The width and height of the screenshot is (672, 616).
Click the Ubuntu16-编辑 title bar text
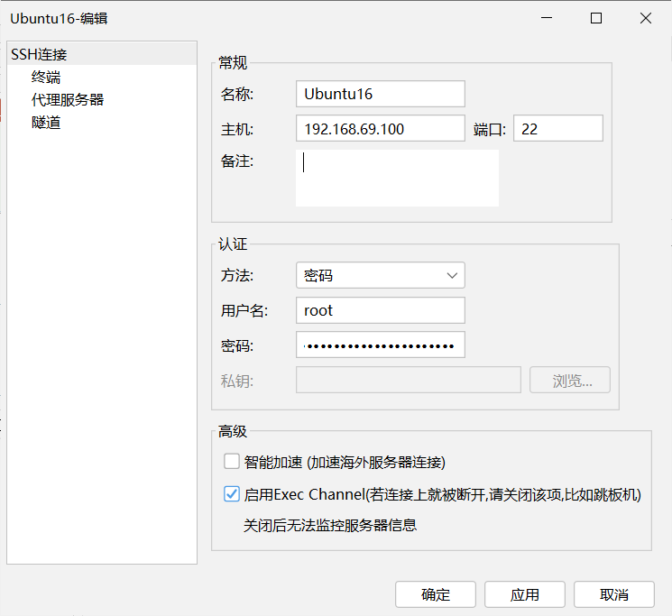(59, 18)
